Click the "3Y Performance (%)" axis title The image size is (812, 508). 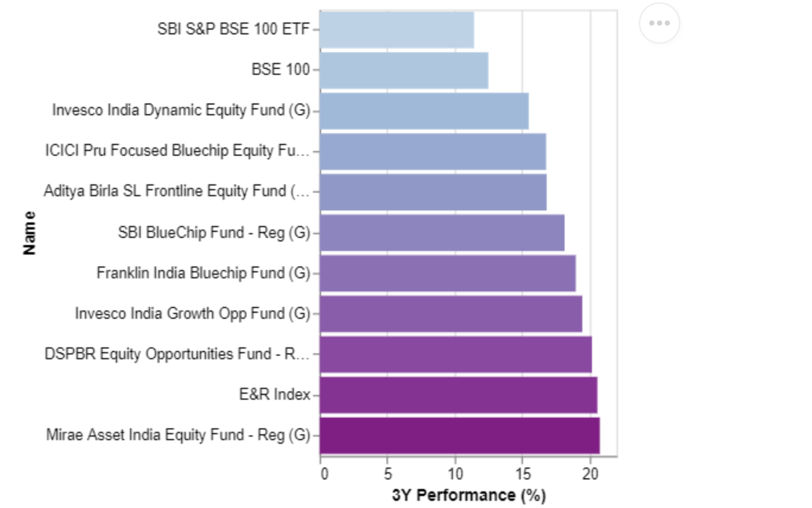pos(469,495)
